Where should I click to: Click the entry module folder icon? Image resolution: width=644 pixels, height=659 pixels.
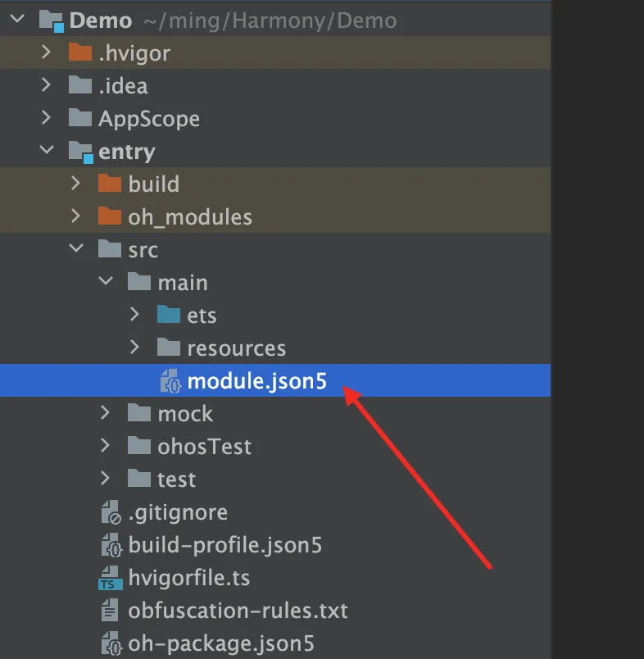coord(80,152)
